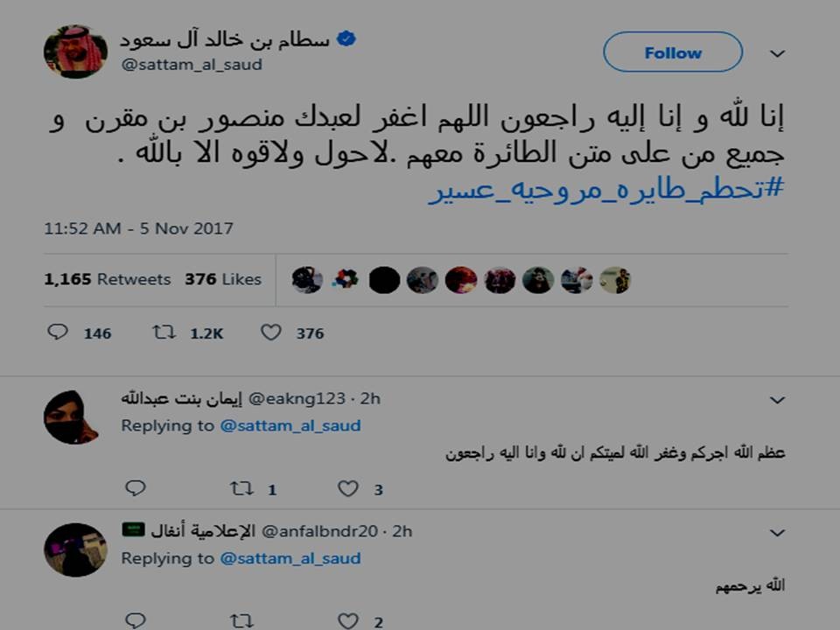Image resolution: width=840 pixels, height=630 pixels.
Task: Open the 1,165 Retweets list
Action: pos(107,279)
